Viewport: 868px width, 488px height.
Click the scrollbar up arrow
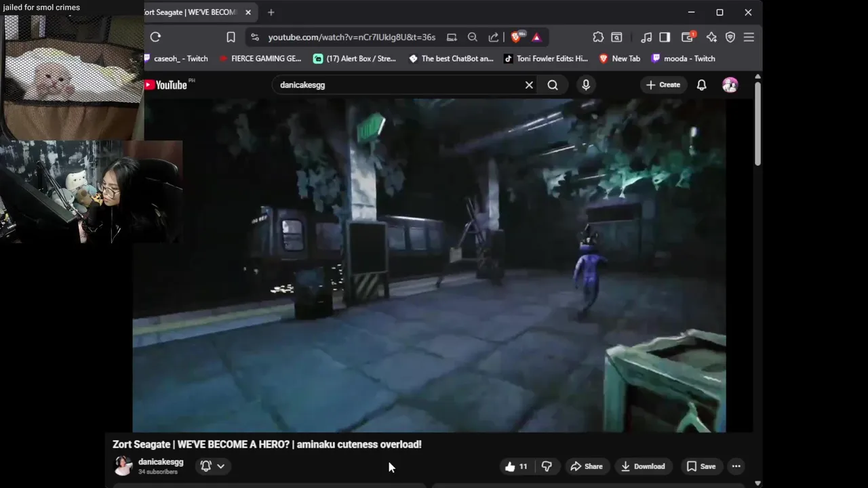coord(757,76)
